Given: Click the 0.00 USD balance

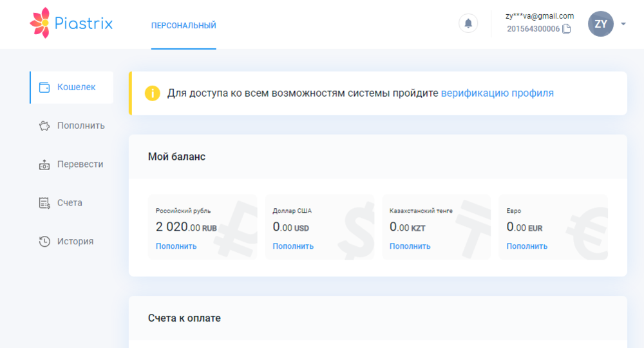Looking at the screenshot, I should point(291,227).
